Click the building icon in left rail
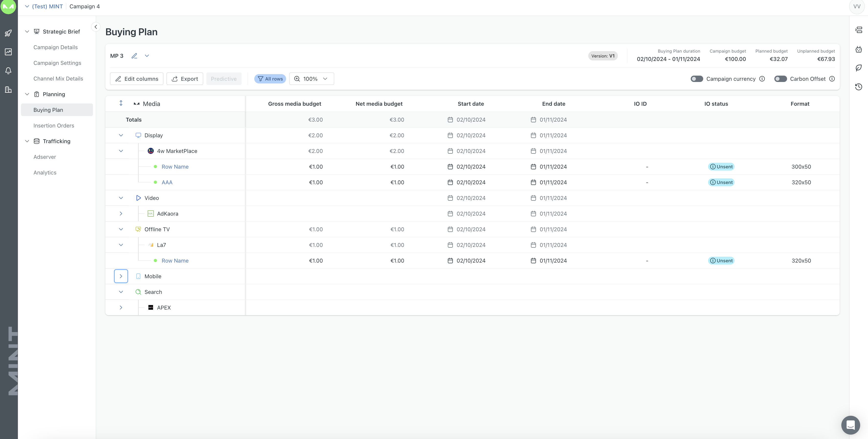This screenshot has width=868, height=439. (x=8, y=90)
